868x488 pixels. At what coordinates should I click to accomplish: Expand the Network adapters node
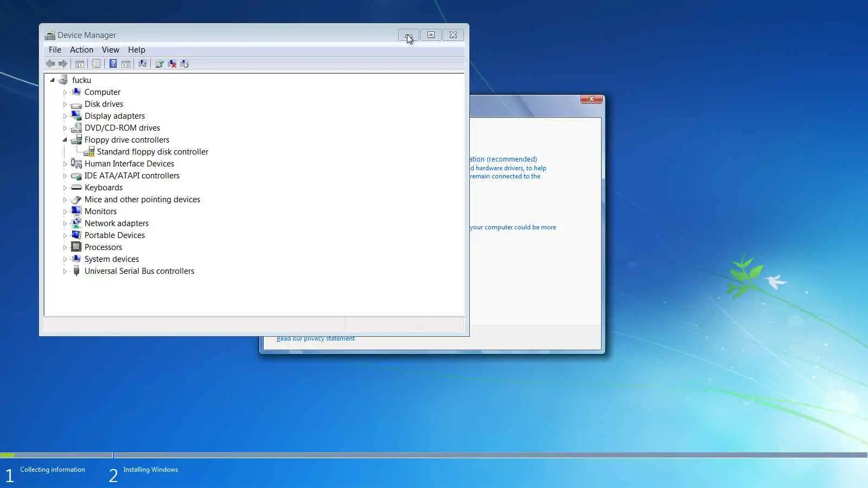[65, 223]
